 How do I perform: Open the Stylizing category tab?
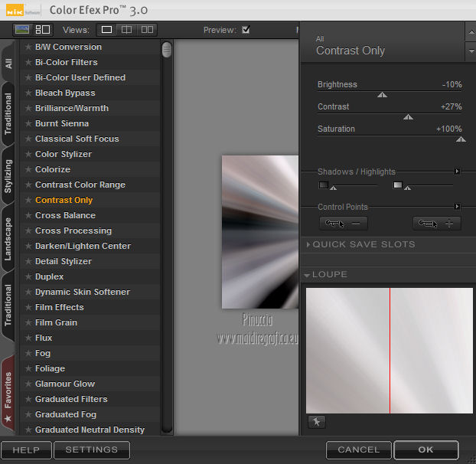coord(8,176)
